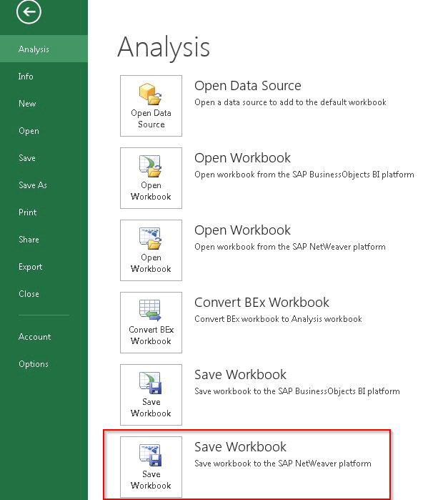448x500 pixels.
Task: Click the back arrow to exit backstage
Action: 29,12
